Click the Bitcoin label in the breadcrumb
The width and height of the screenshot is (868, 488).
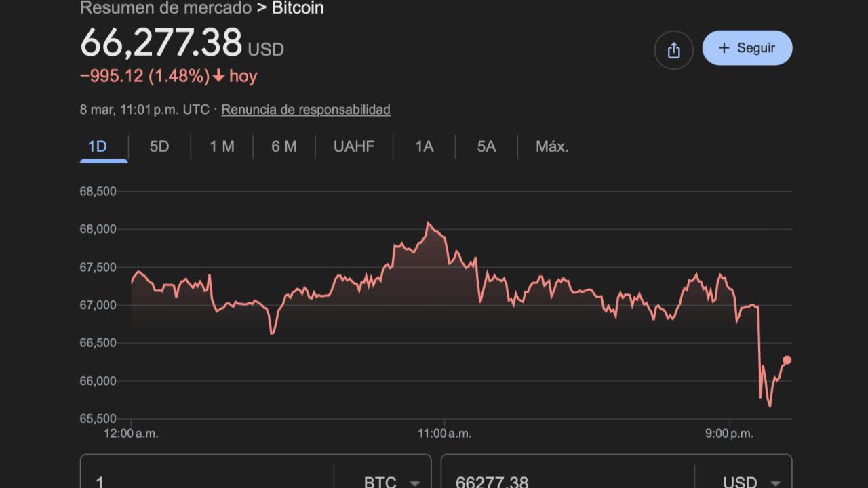pyautogui.click(x=298, y=8)
